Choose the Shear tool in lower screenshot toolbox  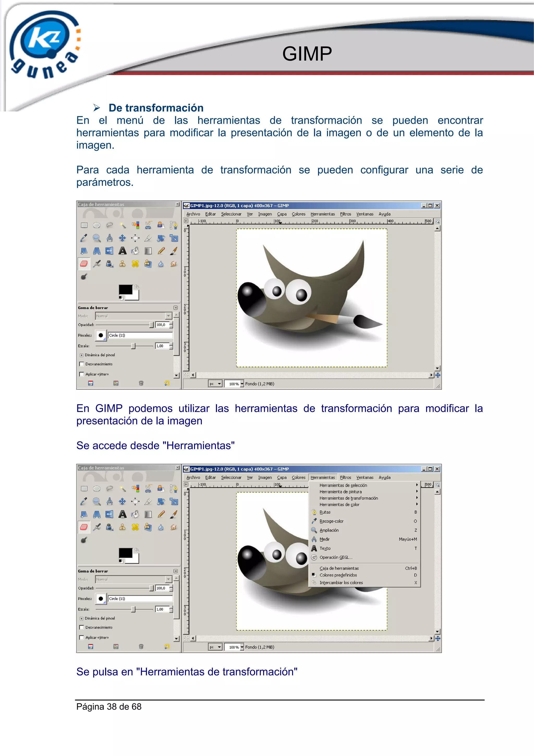coord(84,514)
